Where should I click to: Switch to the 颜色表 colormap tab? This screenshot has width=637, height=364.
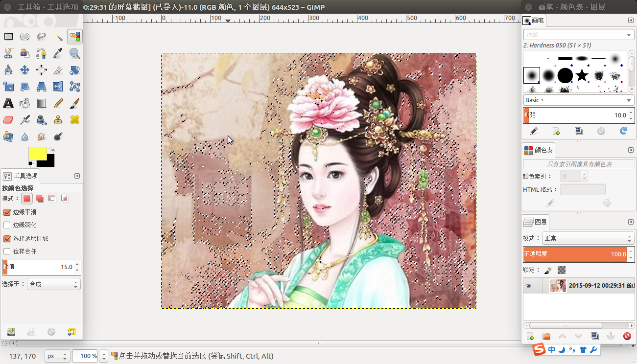click(538, 150)
